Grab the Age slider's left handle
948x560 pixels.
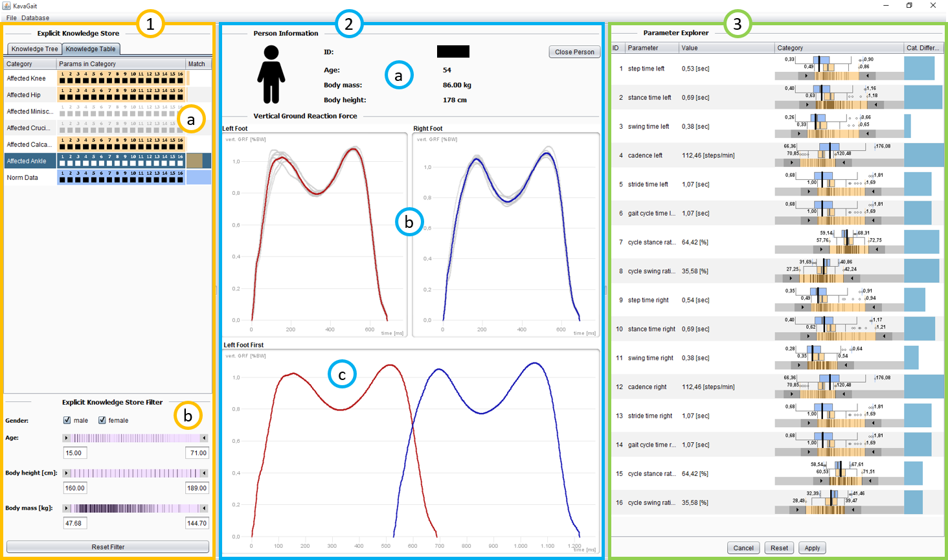[66, 438]
